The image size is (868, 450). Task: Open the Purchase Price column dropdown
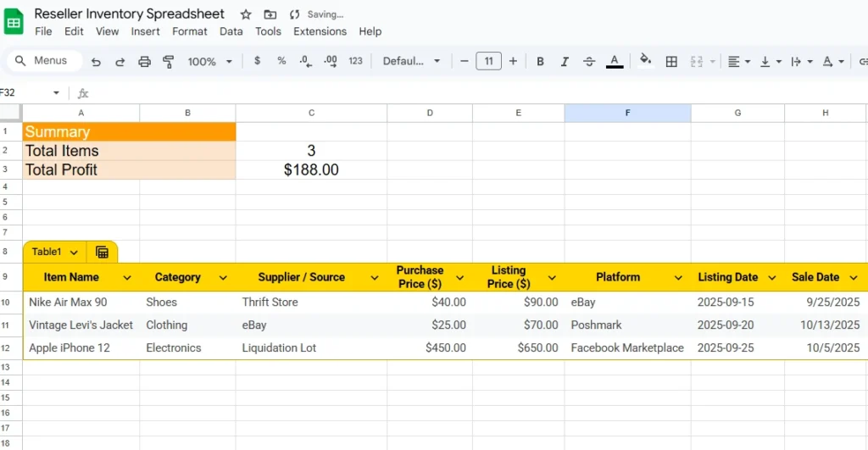tap(460, 278)
